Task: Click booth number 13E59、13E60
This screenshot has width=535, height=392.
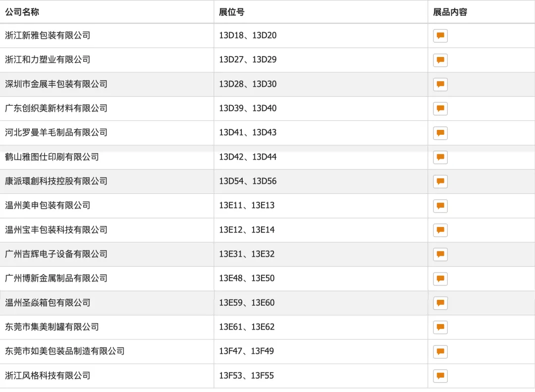Action: (247, 302)
